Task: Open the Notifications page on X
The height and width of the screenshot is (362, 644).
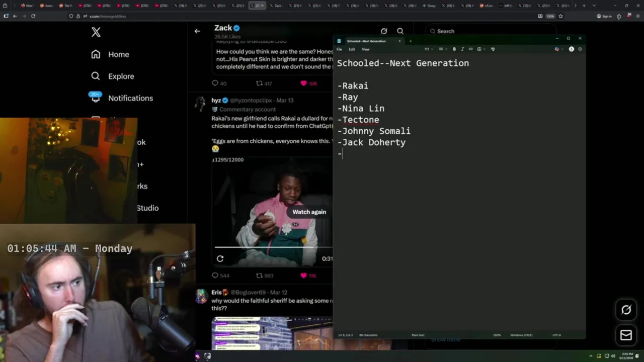Action: (x=121, y=98)
